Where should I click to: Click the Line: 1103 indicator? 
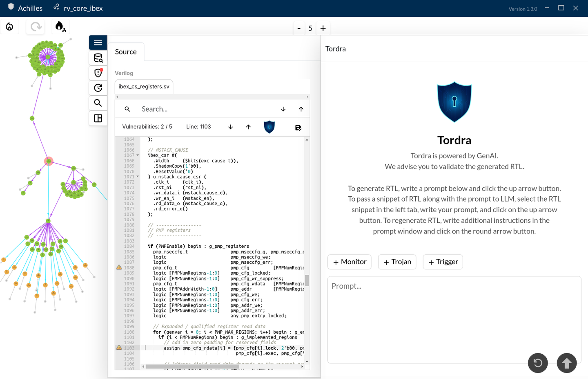tap(198, 127)
